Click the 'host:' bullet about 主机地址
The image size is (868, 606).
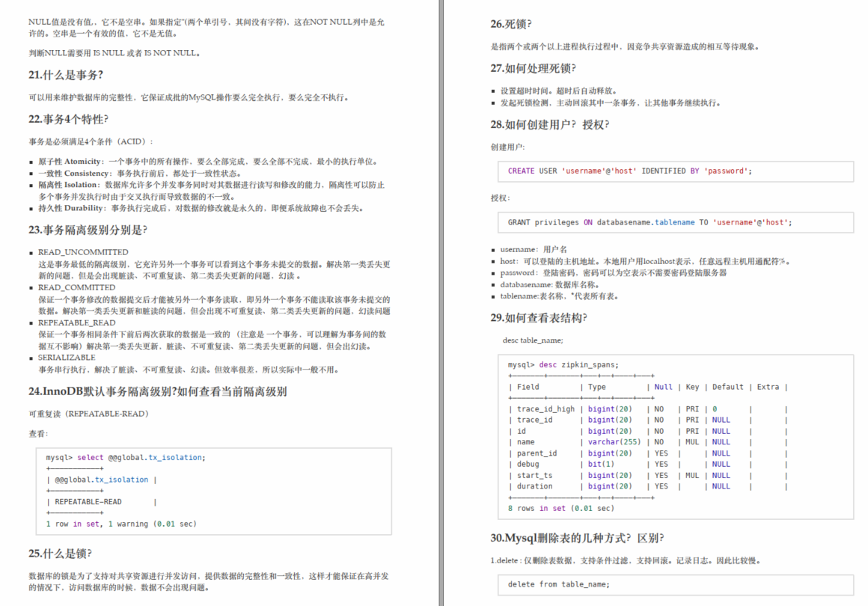[x=646, y=261]
